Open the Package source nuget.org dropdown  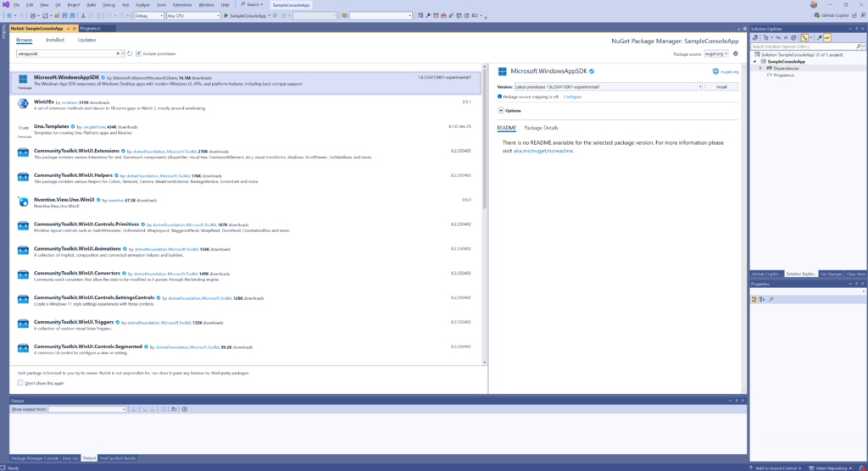click(x=716, y=54)
